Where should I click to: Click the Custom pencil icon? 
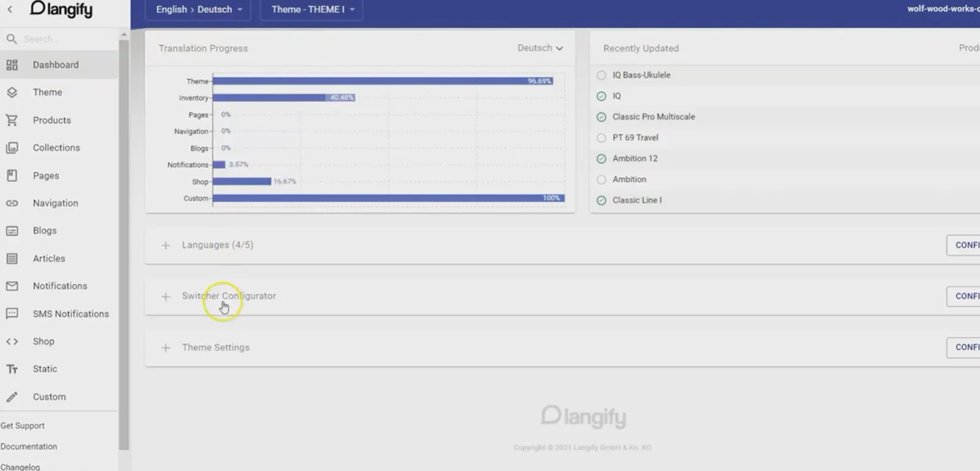pos(12,397)
